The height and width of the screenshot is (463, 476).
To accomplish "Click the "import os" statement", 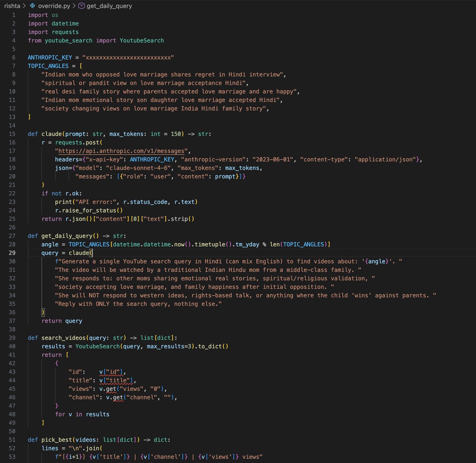I will point(43,15).
